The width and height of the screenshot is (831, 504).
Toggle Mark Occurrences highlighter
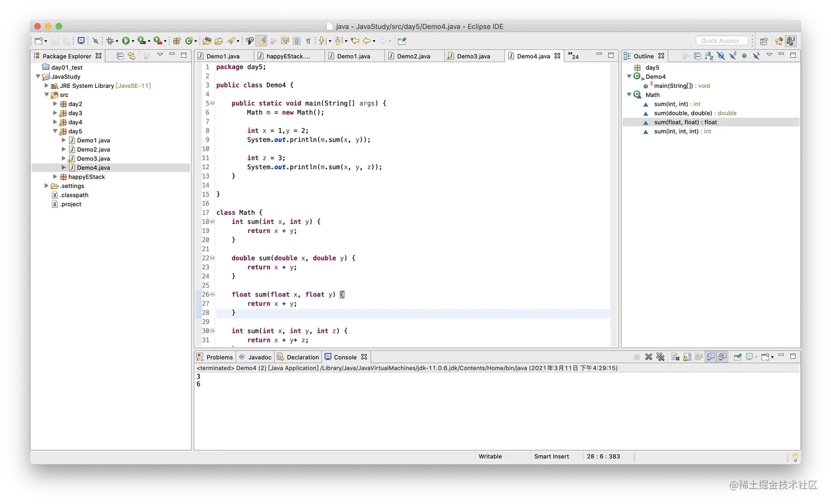click(262, 41)
